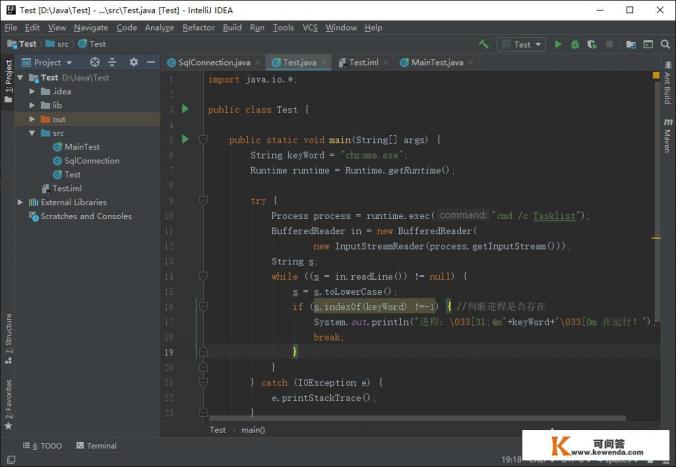Click the Test breadcrumb in navigation bar
676x467 pixels.
pos(22,44)
